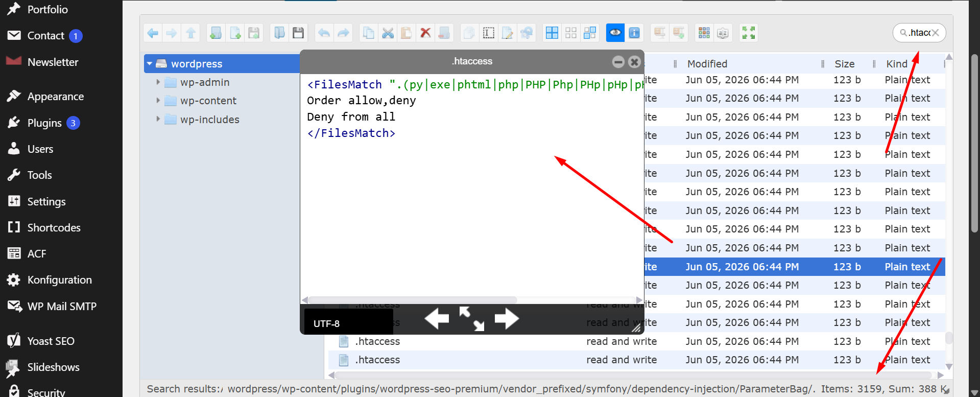Click the file list vertical scrollbar
980x397 pixels.
pyautogui.click(x=949, y=338)
